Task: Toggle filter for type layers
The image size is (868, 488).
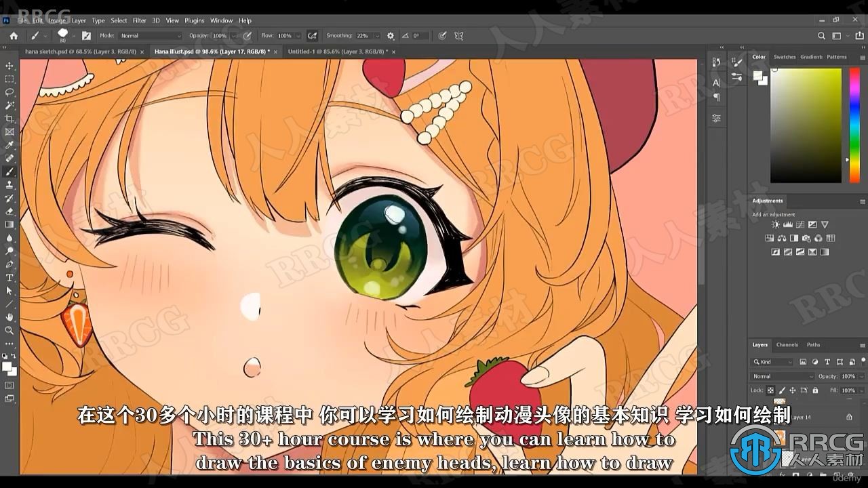Action: (827, 362)
